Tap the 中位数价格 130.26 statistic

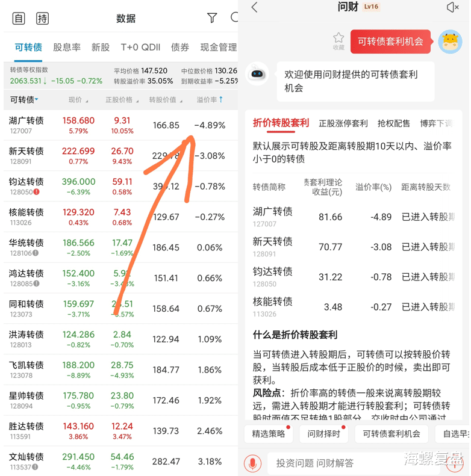coord(209,71)
